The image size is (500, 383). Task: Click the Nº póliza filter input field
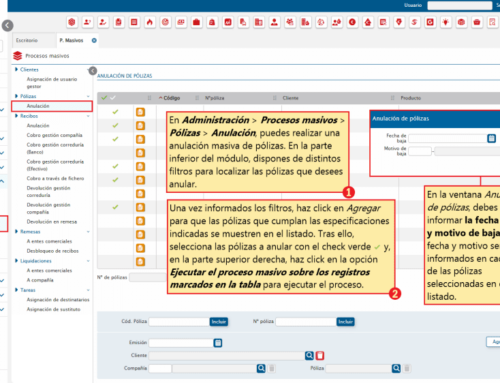(x=306, y=322)
